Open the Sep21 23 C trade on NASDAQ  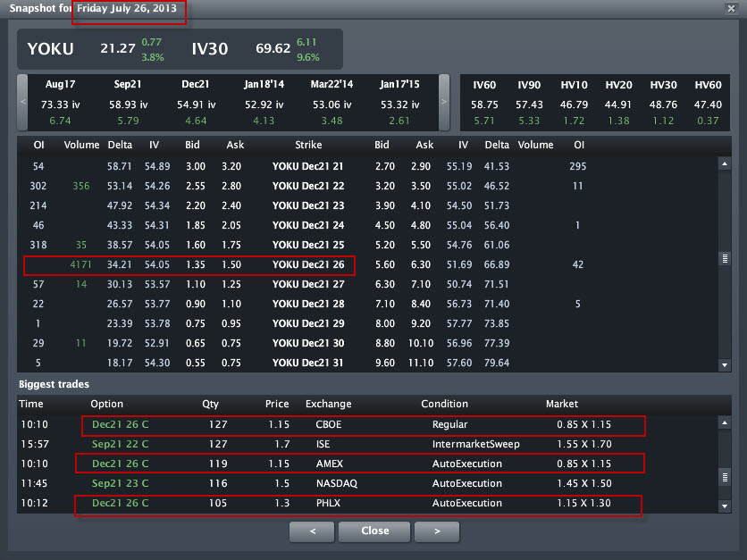[367, 483]
